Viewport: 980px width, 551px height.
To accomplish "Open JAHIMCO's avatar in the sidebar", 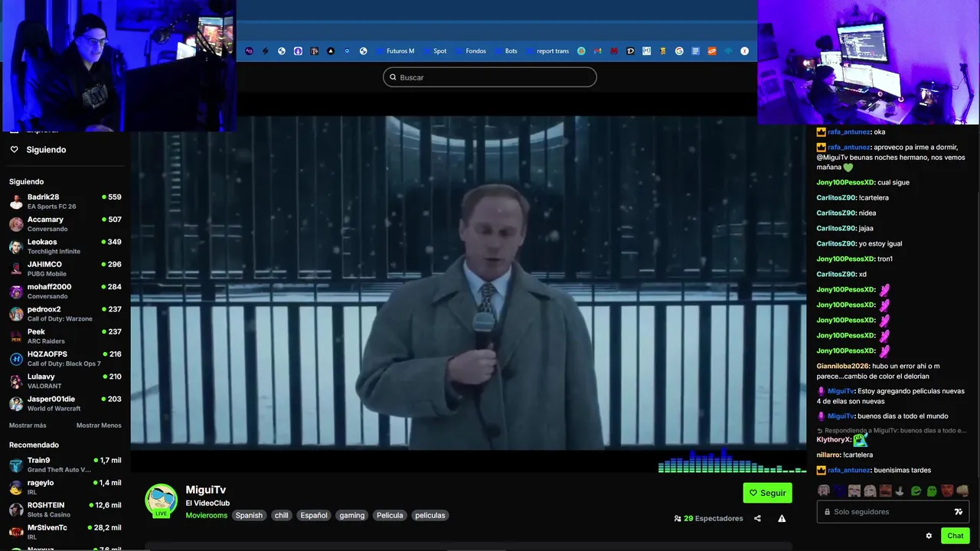I will click(16, 269).
